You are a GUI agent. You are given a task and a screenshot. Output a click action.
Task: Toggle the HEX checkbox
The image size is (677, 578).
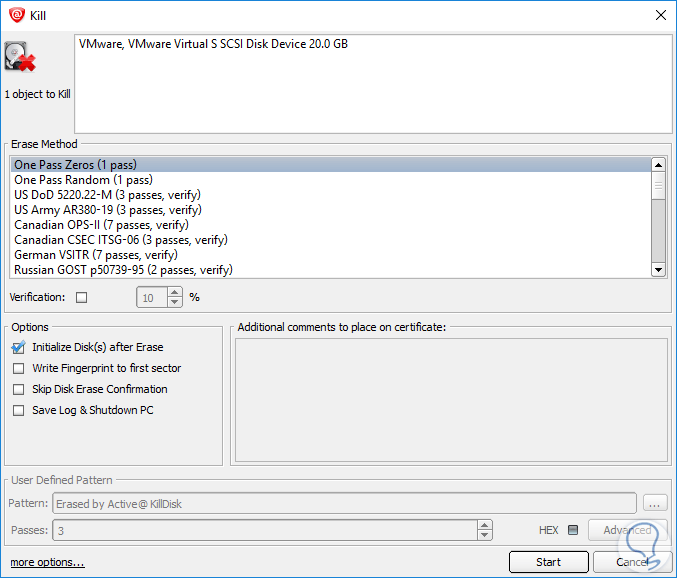pyautogui.click(x=573, y=530)
